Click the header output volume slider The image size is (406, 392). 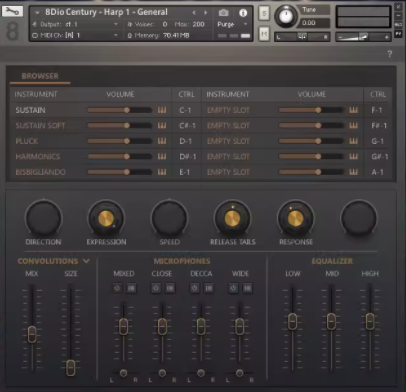[x=363, y=37]
